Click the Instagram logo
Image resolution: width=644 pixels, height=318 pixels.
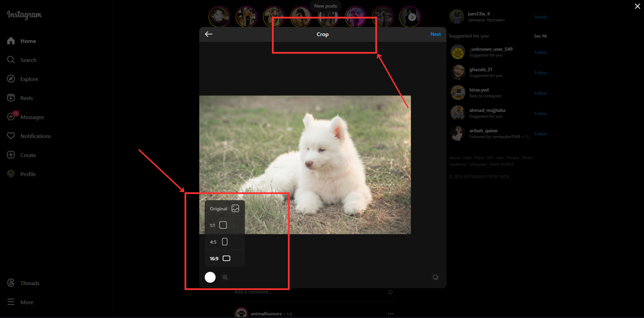pyautogui.click(x=24, y=15)
